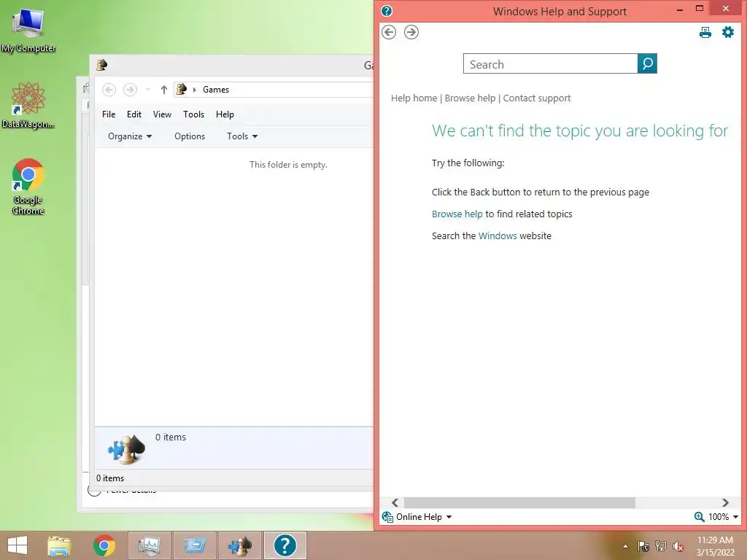Open the zoom level dropdown arrow
Image resolution: width=747 pixels, height=560 pixels.
(735, 517)
